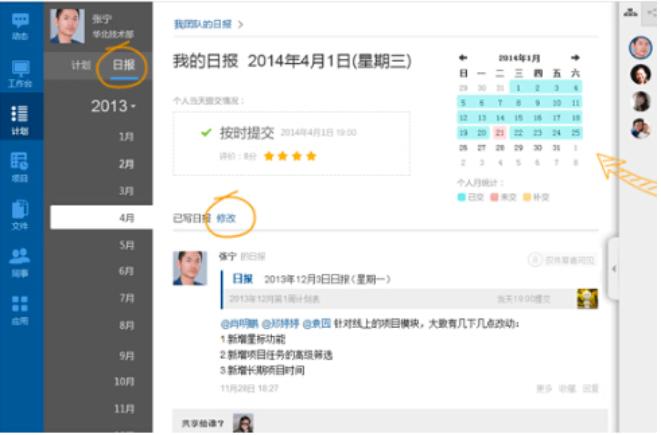Select date 26 in the calendar

point(463,148)
